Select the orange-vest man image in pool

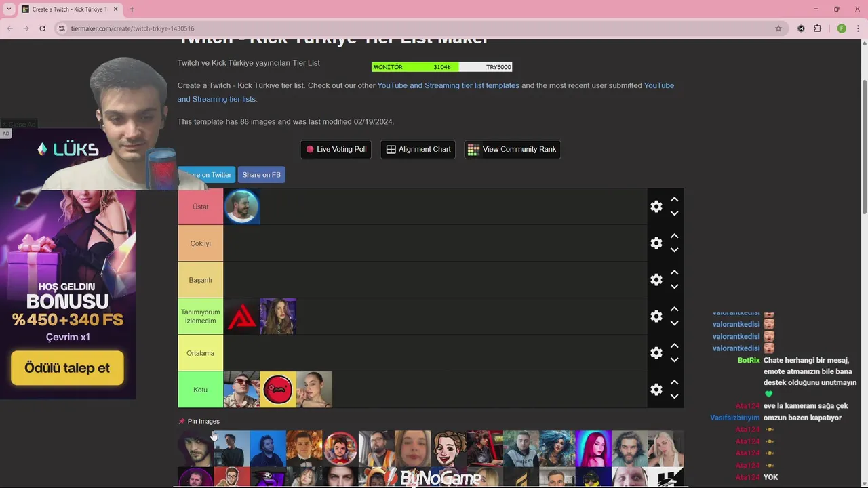click(x=376, y=449)
